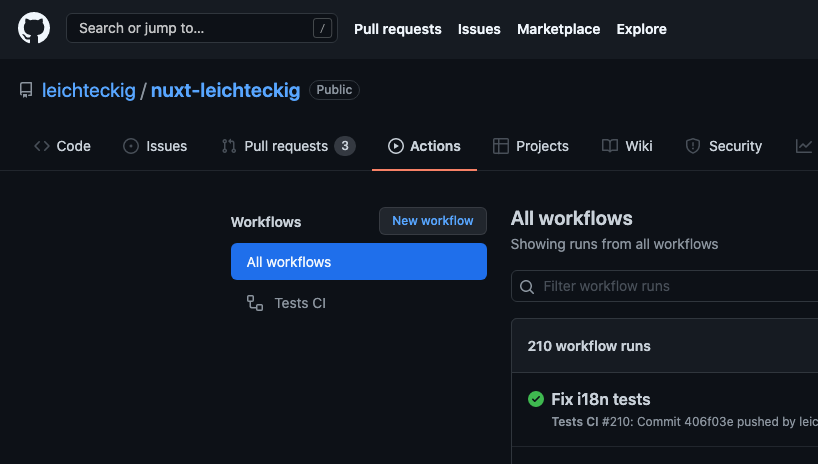
Task: Click the Projects table icon
Action: (x=501, y=146)
